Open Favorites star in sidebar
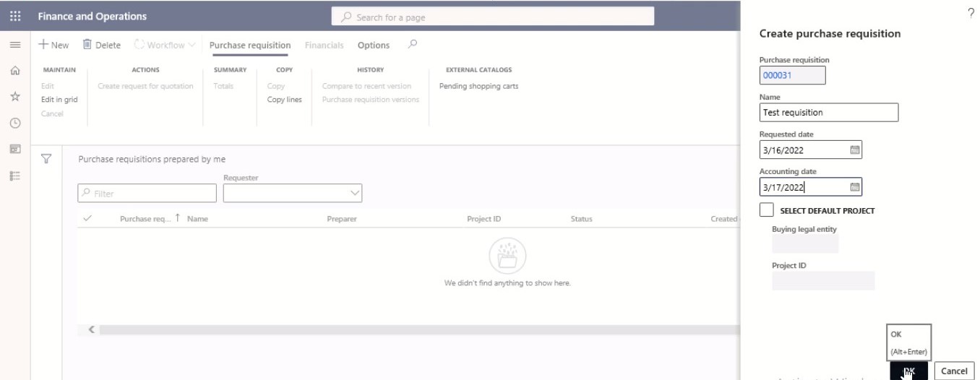This screenshot has width=980, height=380. click(x=14, y=97)
